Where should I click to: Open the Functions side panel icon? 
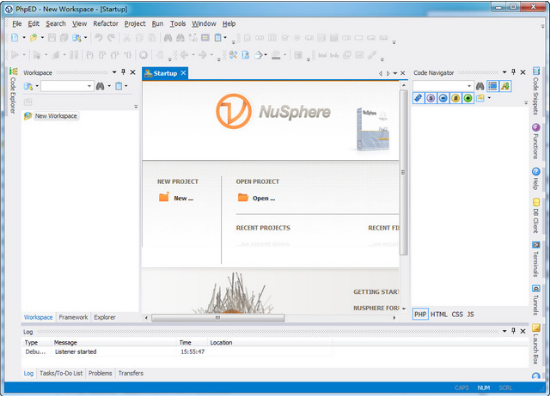[536, 141]
